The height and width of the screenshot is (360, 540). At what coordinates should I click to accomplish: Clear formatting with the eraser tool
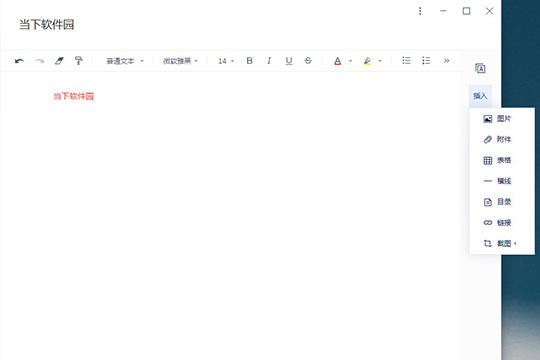59,61
